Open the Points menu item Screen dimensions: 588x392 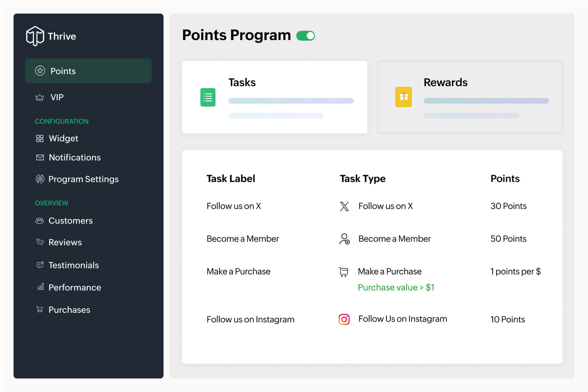tap(88, 71)
